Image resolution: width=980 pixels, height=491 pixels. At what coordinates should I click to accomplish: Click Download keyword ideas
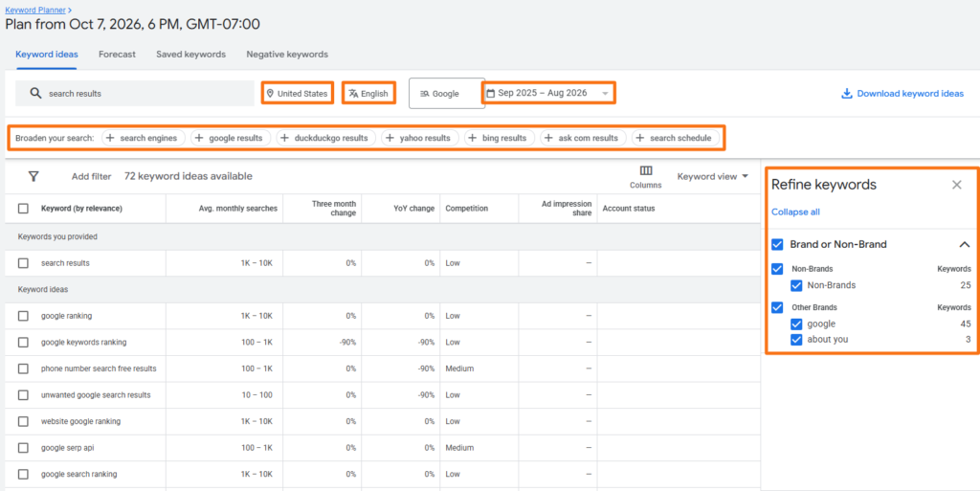click(902, 94)
